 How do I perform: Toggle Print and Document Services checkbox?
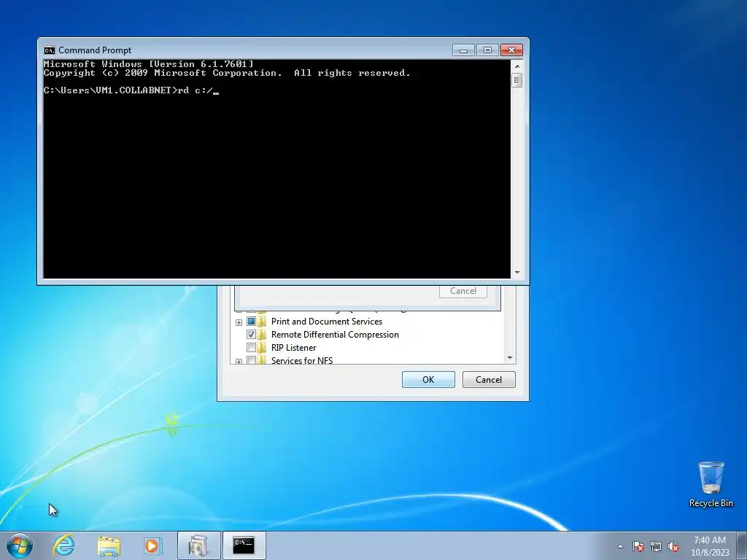251,322
